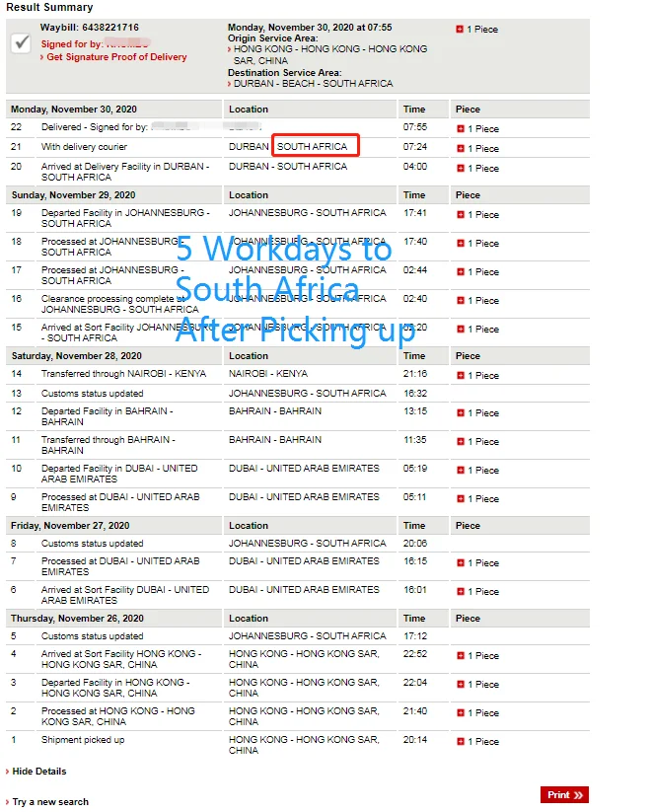Click the Location column header for November 30
The image size is (652, 812).
(x=249, y=110)
